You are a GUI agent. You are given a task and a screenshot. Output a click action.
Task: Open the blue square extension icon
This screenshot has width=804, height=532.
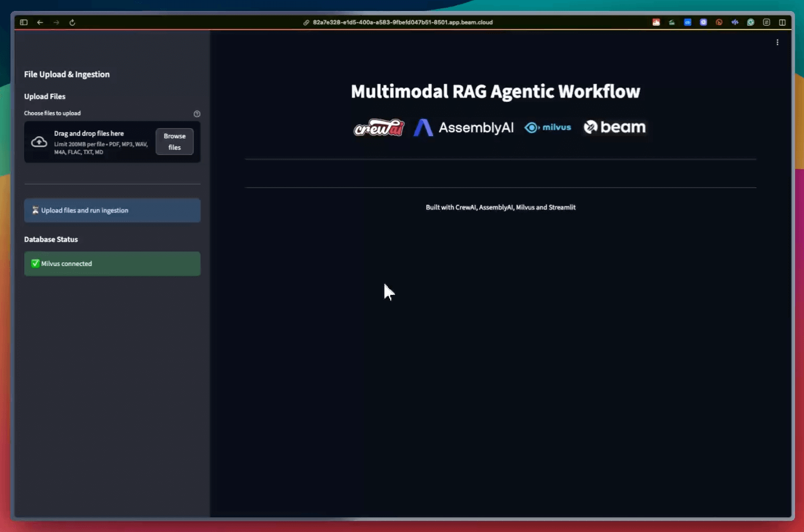click(687, 22)
